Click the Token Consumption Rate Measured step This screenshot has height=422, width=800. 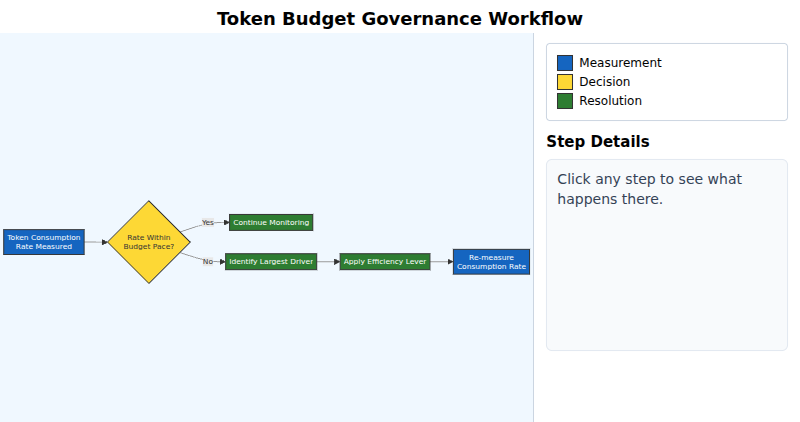(44, 242)
